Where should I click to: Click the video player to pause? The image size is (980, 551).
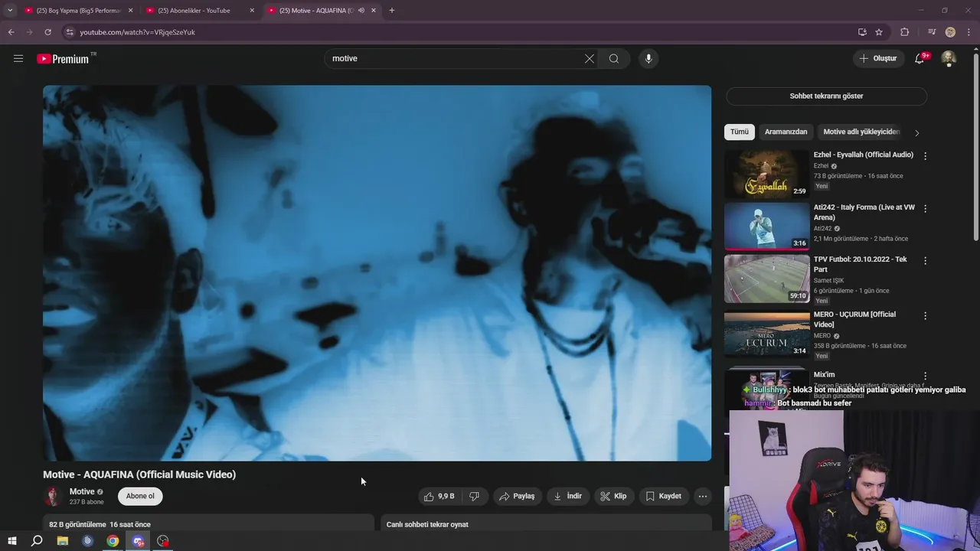(x=377, y=273)
